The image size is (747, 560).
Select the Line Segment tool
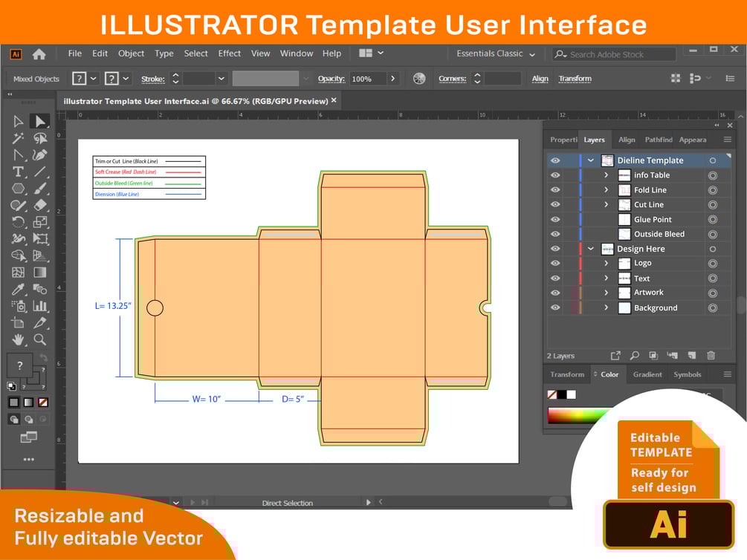[40, 172]
